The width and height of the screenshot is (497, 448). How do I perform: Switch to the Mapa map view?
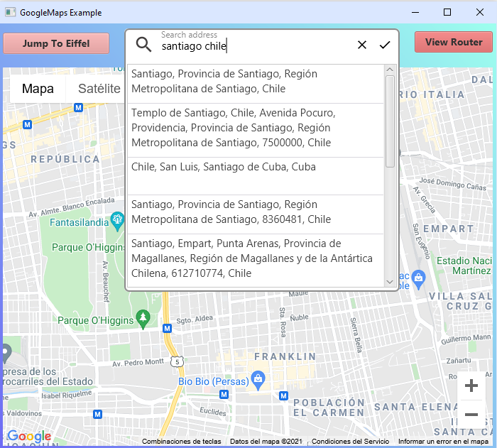(38, 89)
